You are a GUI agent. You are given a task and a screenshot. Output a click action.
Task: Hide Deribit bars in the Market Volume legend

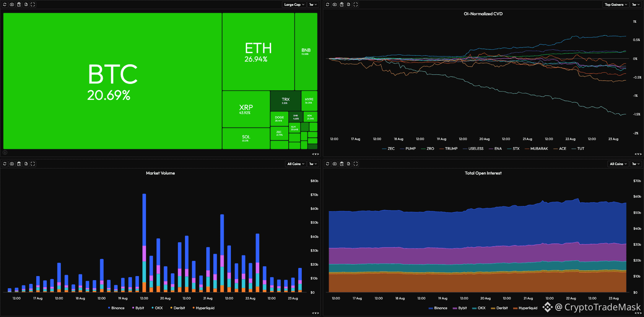pos(178,308)
